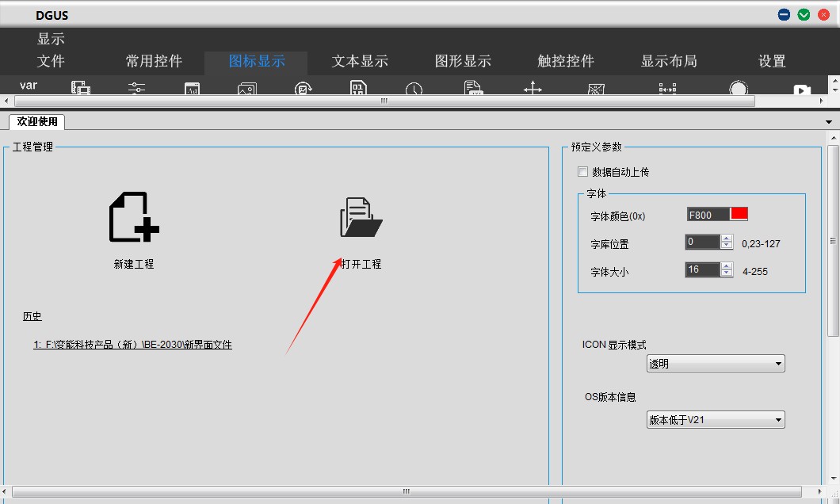
Task: Click the four-arrow move icon
Action: (533, 87)
